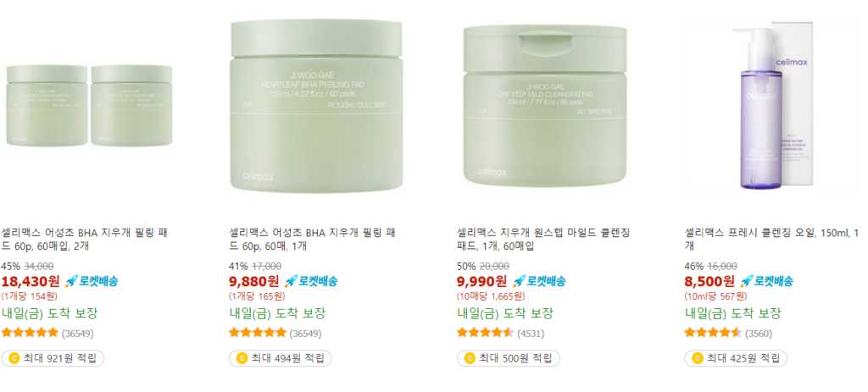
Task: Open the single Heartleaf BHA Peeling Pad image
Action: (x=316, y=106)
